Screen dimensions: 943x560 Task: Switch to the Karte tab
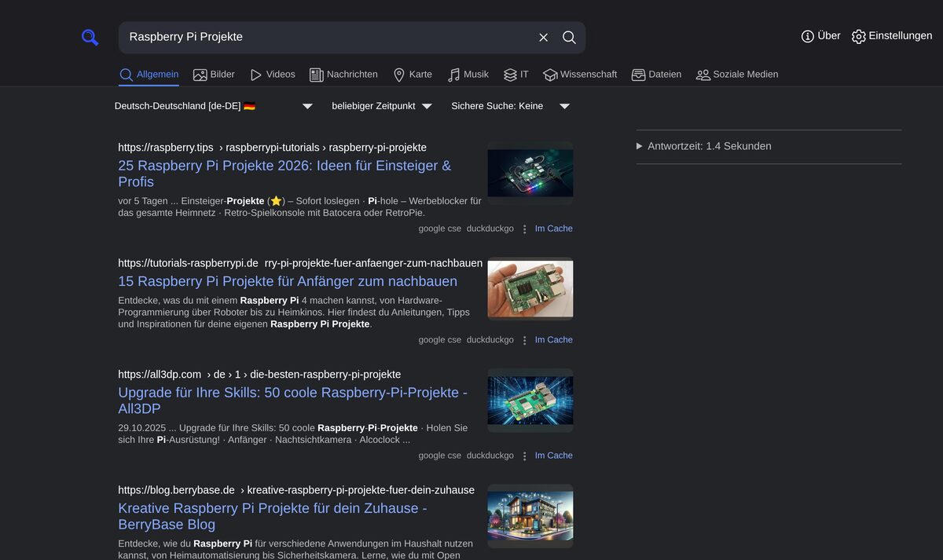413,75
